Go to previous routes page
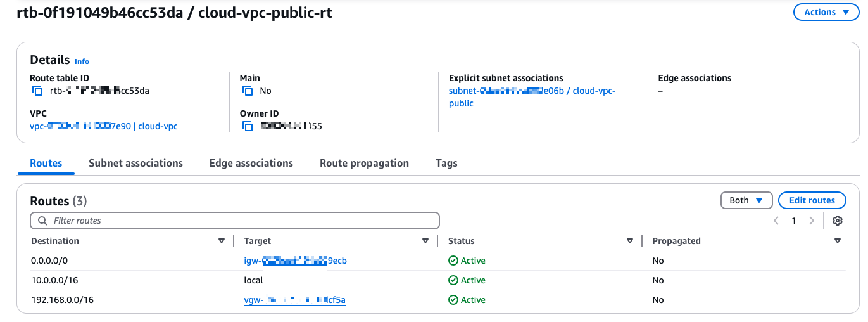 tap(776, 221)
